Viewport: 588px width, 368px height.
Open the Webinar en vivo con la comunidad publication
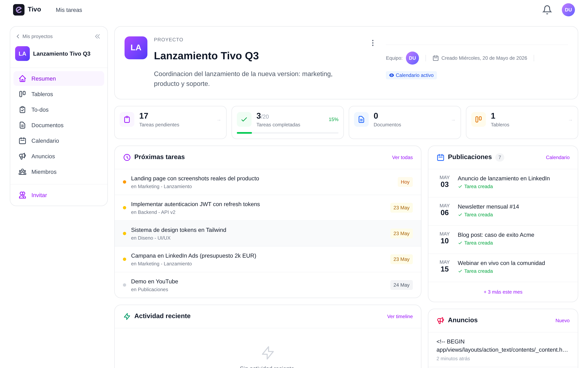[x=503, y=268]
